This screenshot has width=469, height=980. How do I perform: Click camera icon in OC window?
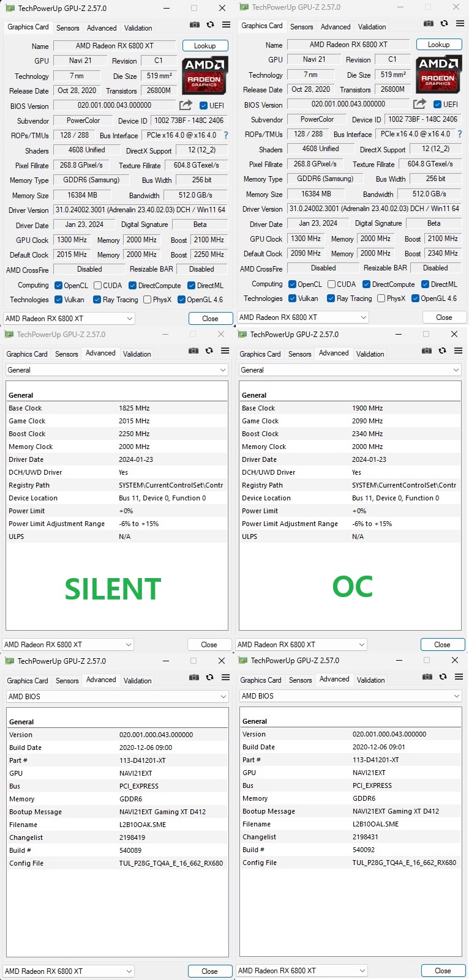pos(427,351)
